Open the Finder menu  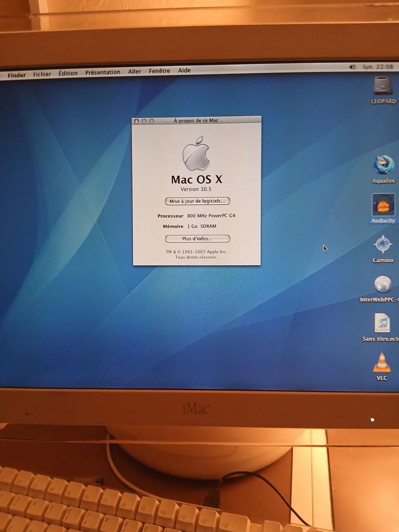tap(17, 75)
